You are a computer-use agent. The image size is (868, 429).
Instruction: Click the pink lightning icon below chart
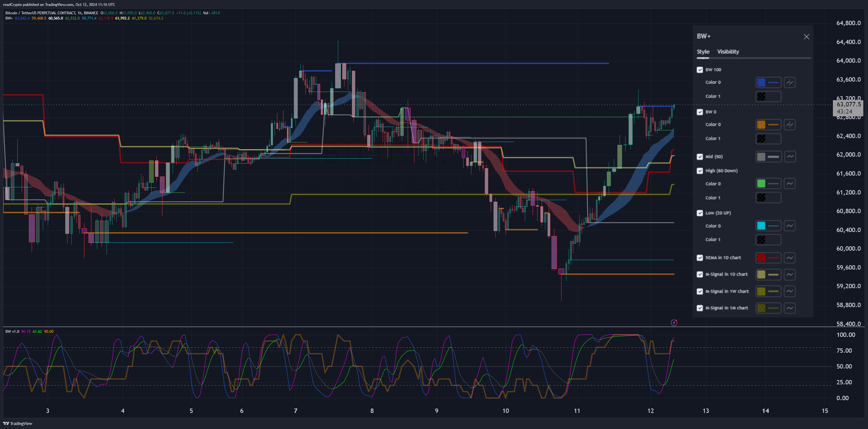pyautogui.click(x=674, y=323)
